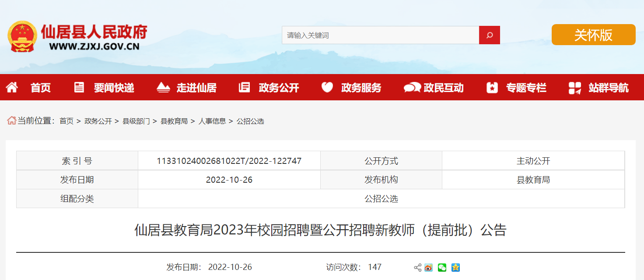This screenshot has width=644, height=280.
Task: Click the heart icon beside 政务服务
Action: (x=327, y=87)
